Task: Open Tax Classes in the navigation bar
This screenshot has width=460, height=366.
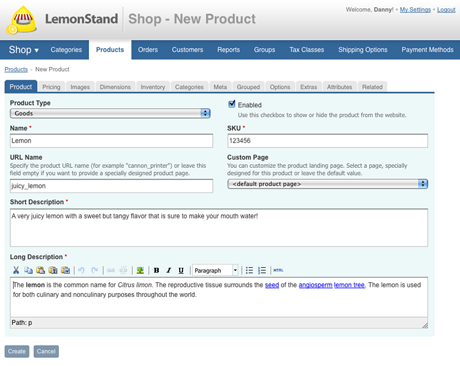Action: coord(307,50)
